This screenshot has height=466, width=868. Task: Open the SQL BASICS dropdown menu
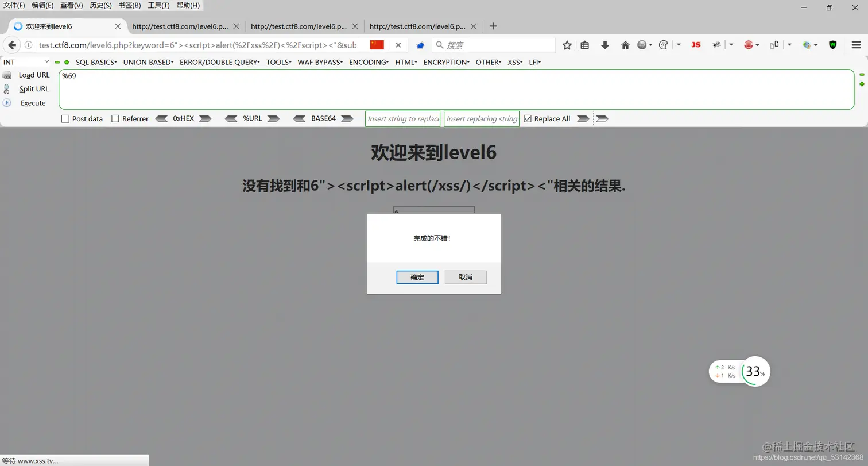95,62
